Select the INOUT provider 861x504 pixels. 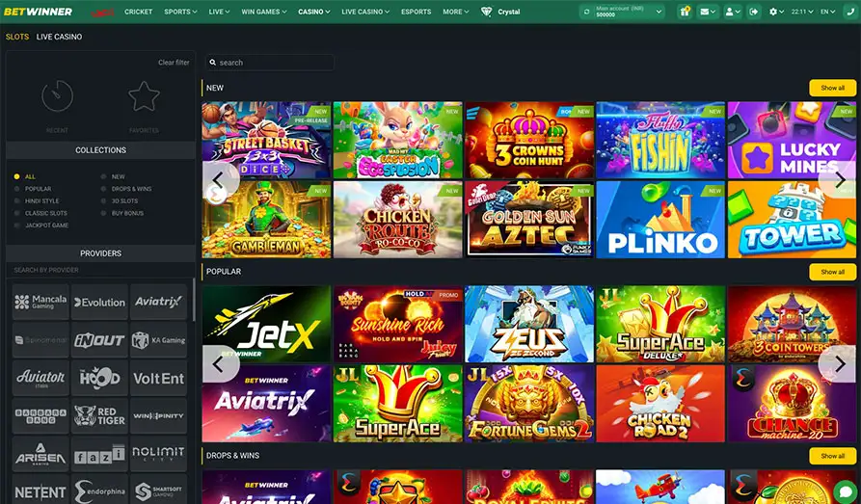tap(99, 340)
